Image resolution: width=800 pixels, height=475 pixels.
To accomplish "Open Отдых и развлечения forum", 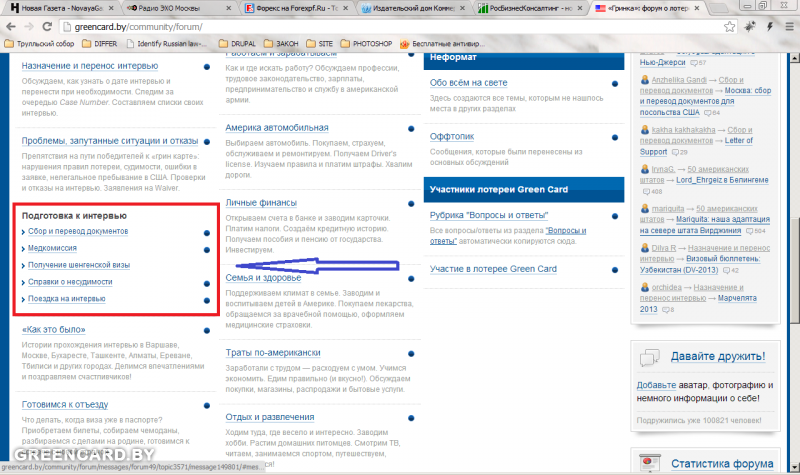I will click(x=270, y=417).
